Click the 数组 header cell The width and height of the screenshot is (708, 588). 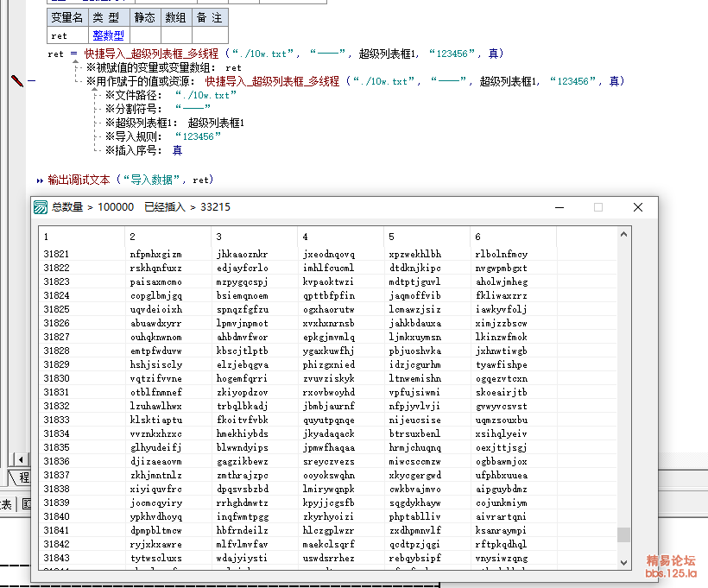(x=176, y=17)
